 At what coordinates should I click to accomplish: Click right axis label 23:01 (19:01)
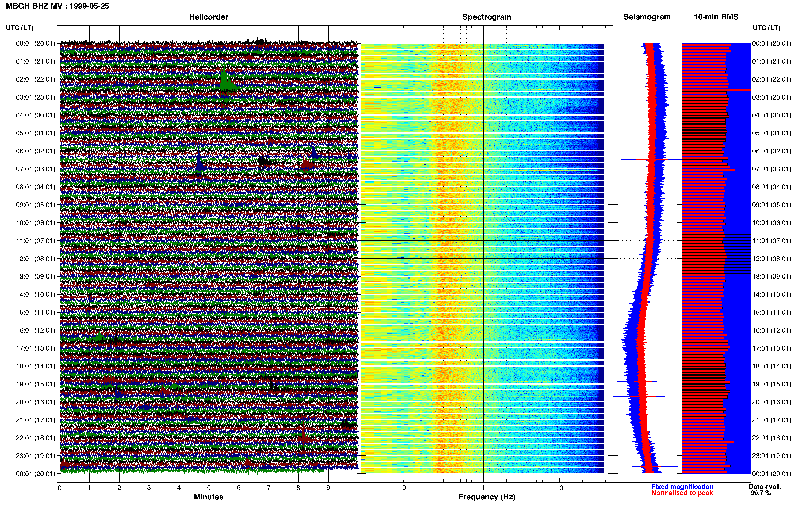772,456
